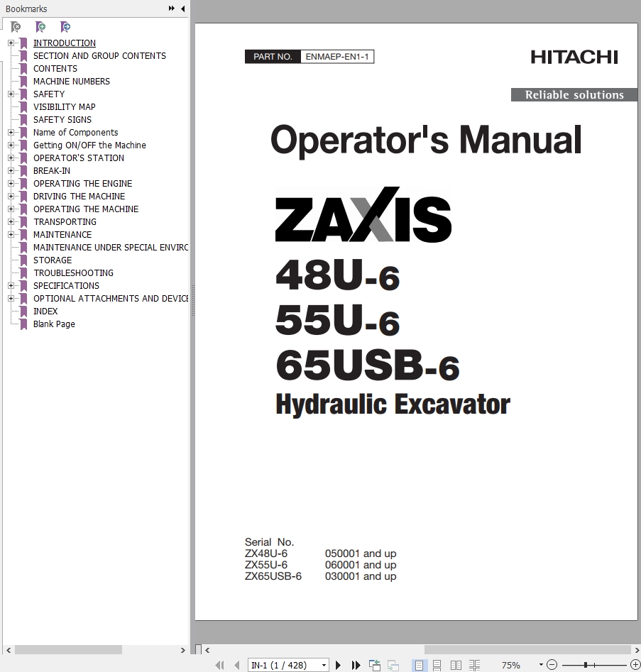
Task: Go to the CONTENTS bookmark
Action: (x=55, y=69)
